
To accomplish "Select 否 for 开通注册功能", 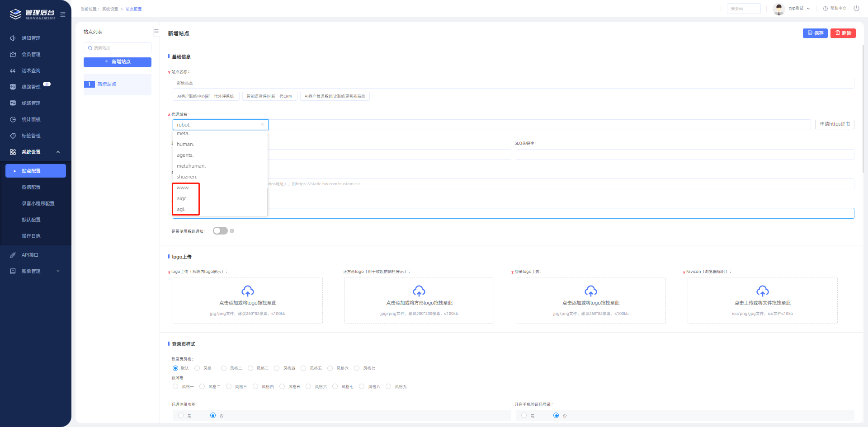I will click(213, 415).
